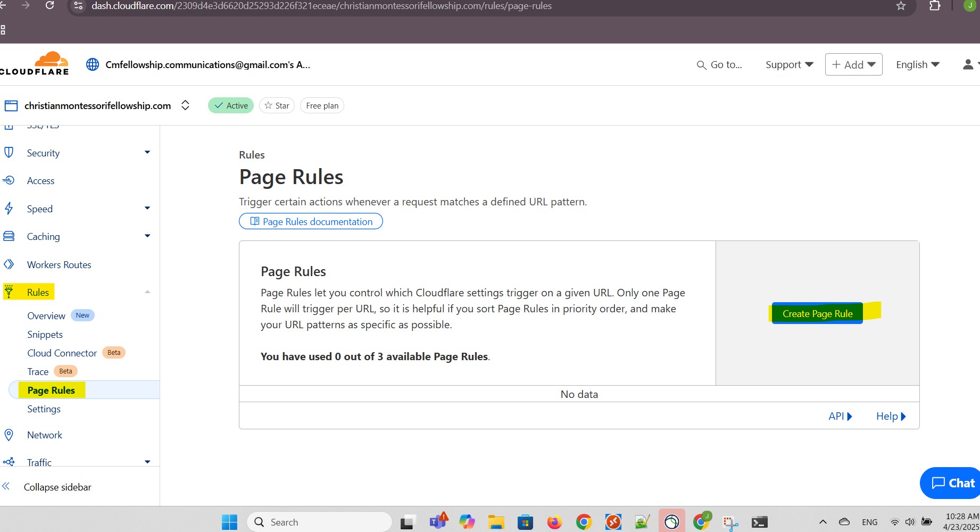Open the API link

pos(841,416)
